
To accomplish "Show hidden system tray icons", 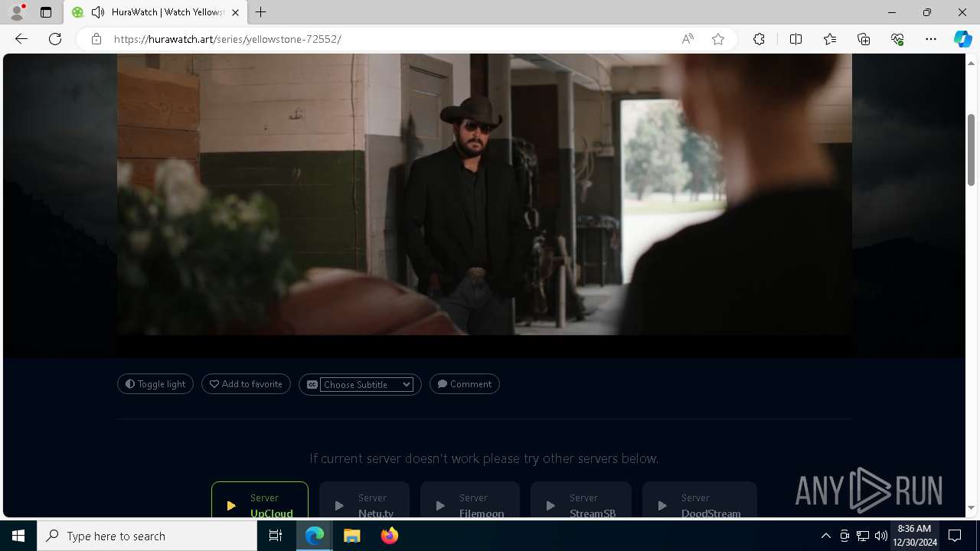I will (x=825, y=536).
